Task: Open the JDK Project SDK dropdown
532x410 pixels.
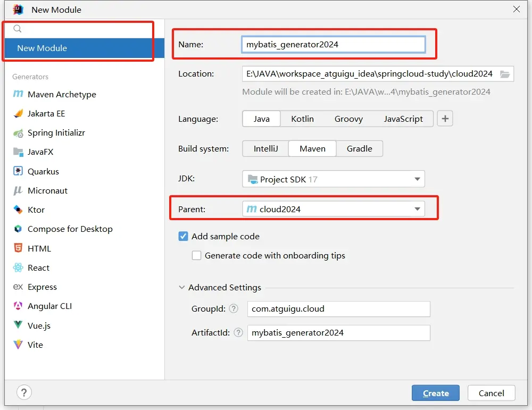Action: click(x=333, y=179)
